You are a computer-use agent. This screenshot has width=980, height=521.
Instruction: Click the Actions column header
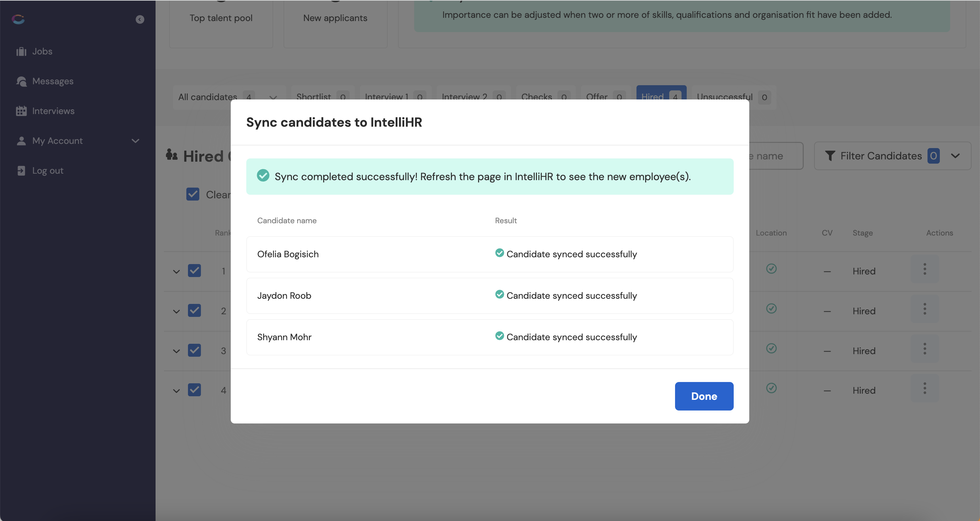939,233
